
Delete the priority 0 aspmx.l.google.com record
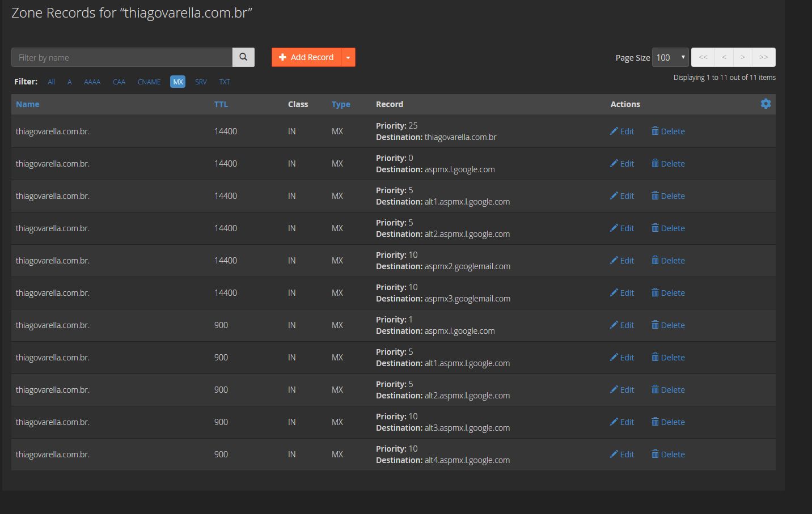pos(668,164)
